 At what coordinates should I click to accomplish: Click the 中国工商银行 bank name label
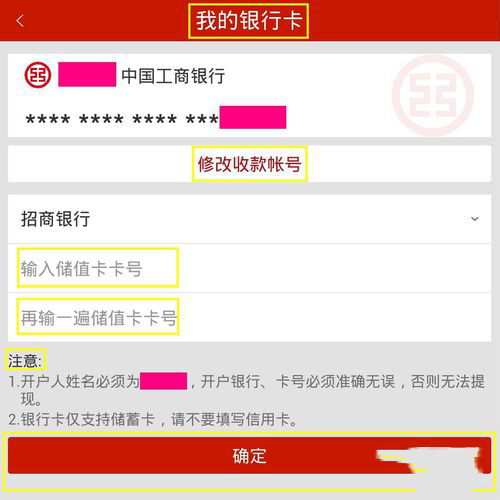[173, 76]
